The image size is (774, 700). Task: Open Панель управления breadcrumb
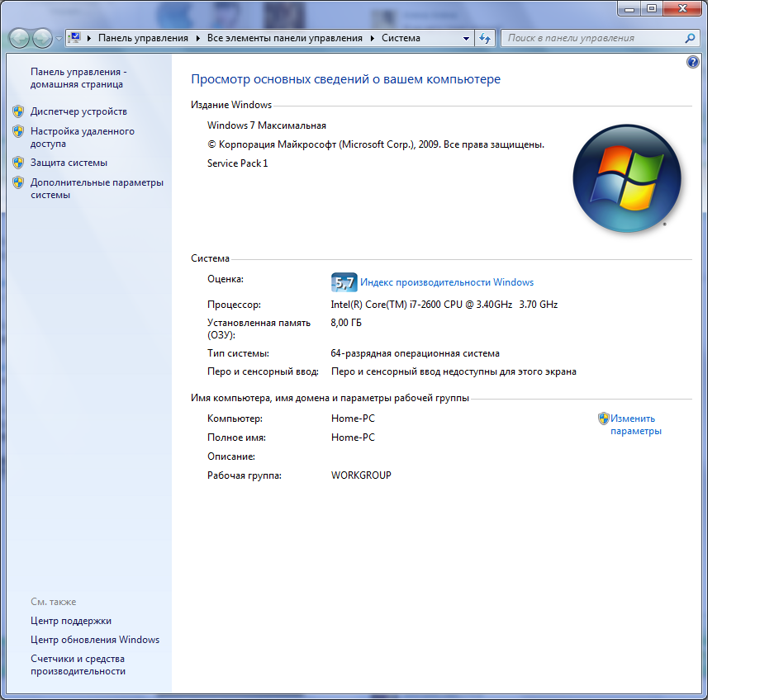point(143,38)
